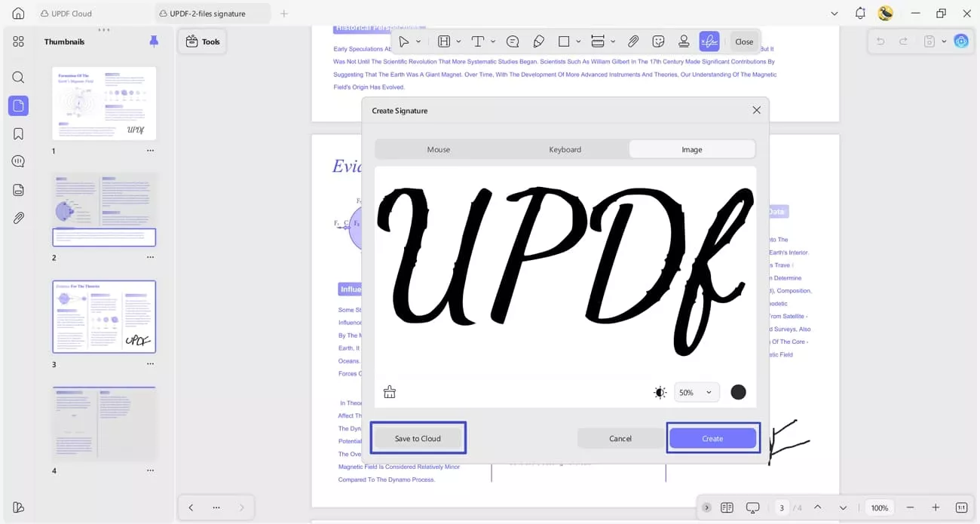Switch to the Mouse signature tab
This screenshot has height=524, width=980.
tap(438, 149)
